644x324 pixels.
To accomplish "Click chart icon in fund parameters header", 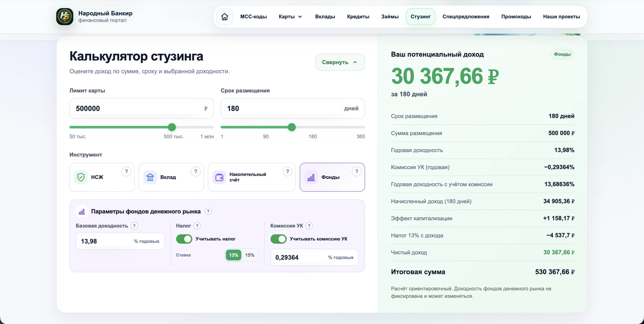I will 82,212.
